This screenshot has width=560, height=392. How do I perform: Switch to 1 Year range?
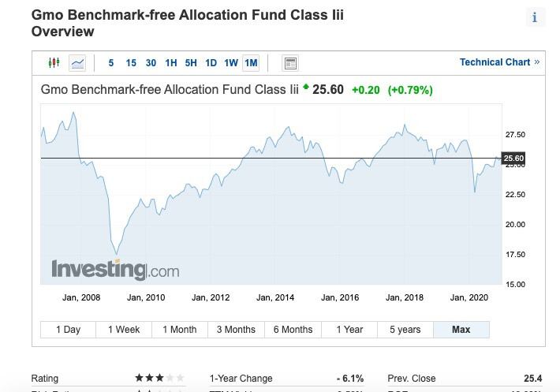click(x=349, y=330)
